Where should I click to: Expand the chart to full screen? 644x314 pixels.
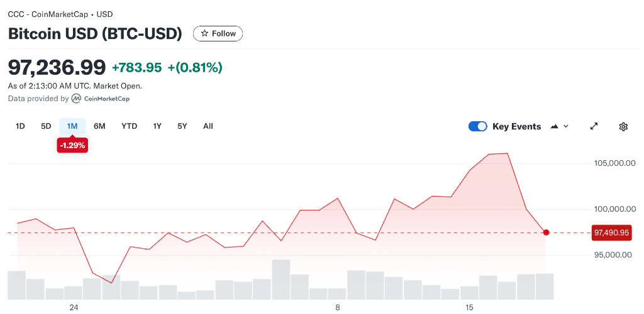pyautogui.click(x=594, y=126)
